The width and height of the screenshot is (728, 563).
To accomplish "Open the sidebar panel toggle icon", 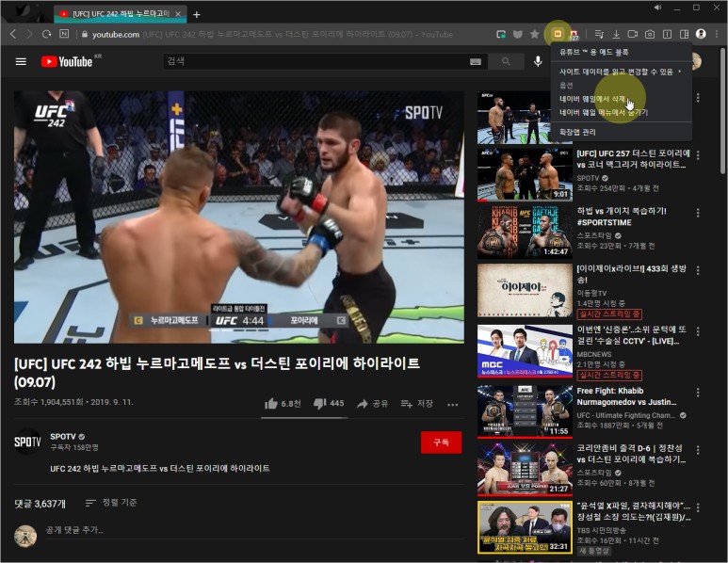I will pyautogui.click(x=684, y=34).
